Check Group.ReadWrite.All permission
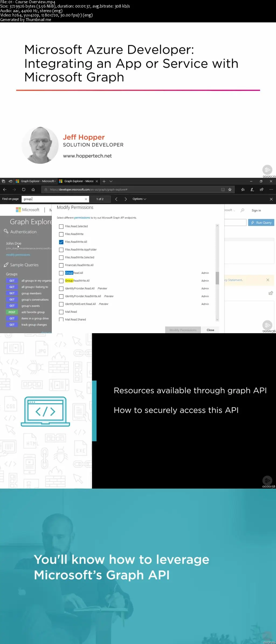This screenshot has height=644, width=276. pyautogui.click(x=61, y=281)
